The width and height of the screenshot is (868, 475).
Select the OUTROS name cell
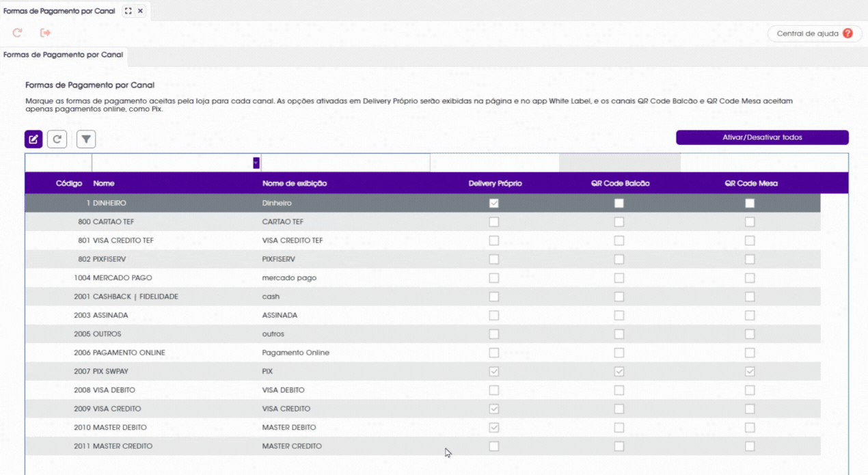point(107,334)
